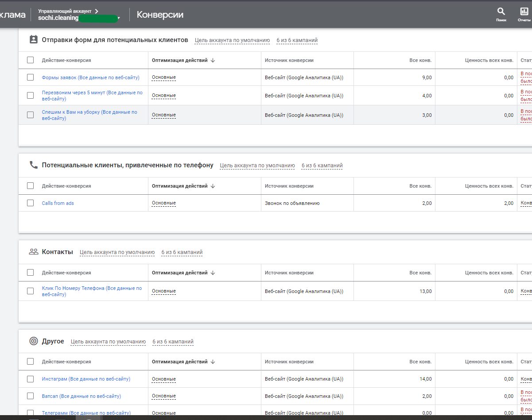This screenshot has height=420, width=532.
Task: Open Перезвоним через 5 минут conversion link
Action: (92, 96)
